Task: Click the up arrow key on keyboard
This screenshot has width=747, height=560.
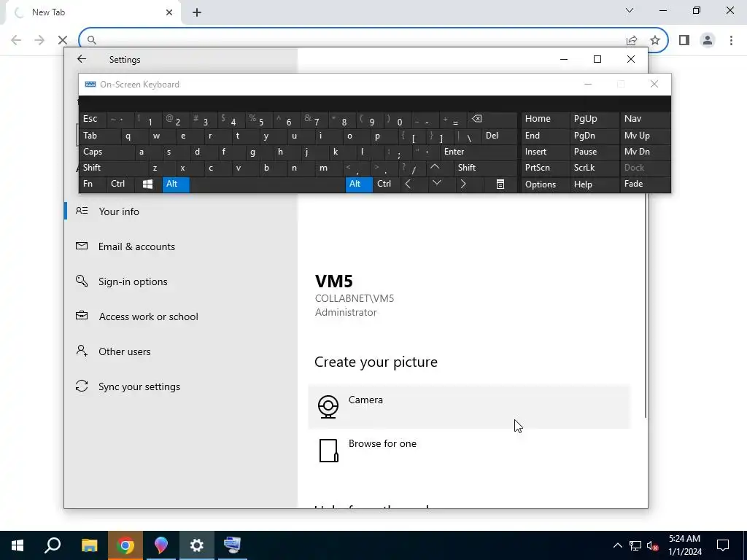Action: pos(435,168)
